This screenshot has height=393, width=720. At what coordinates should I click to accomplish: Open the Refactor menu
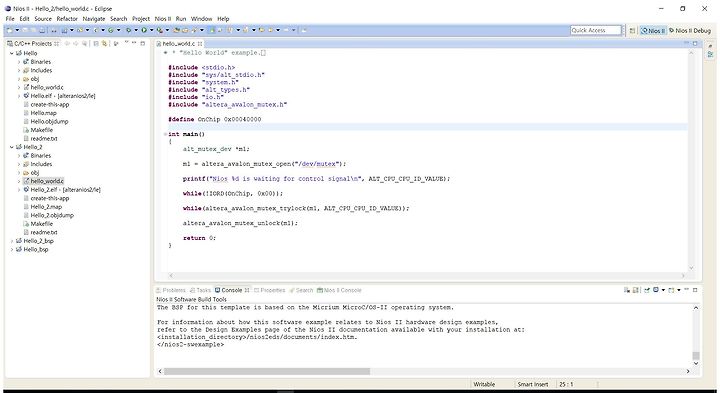coord(67,19)
